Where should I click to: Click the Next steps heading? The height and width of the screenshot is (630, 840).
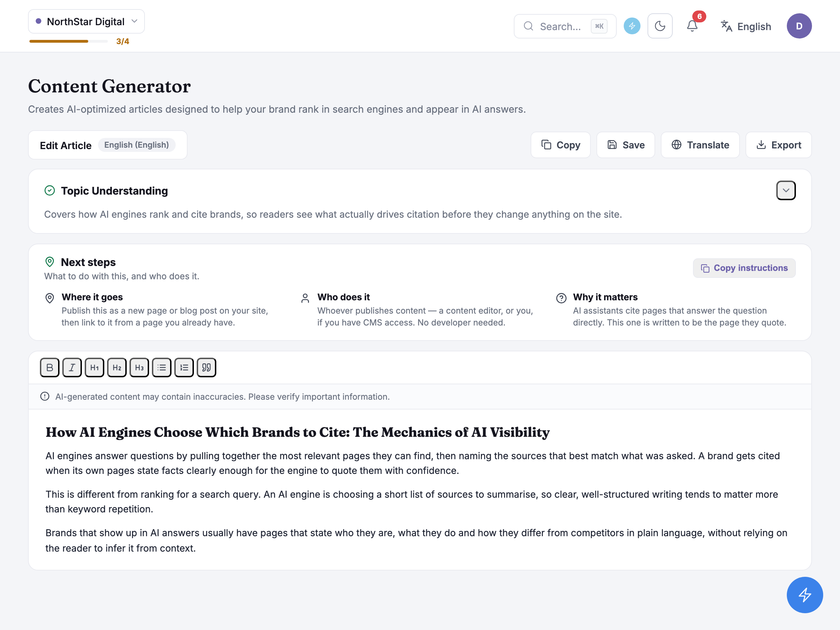tap(88, 262)
